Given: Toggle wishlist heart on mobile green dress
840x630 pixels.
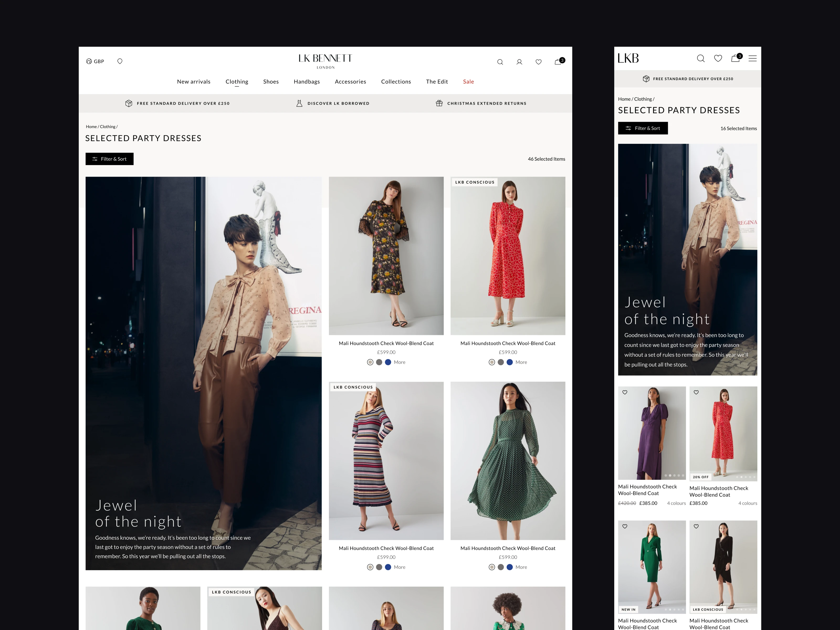Looking at the screenshot, I should coord(625,526).
